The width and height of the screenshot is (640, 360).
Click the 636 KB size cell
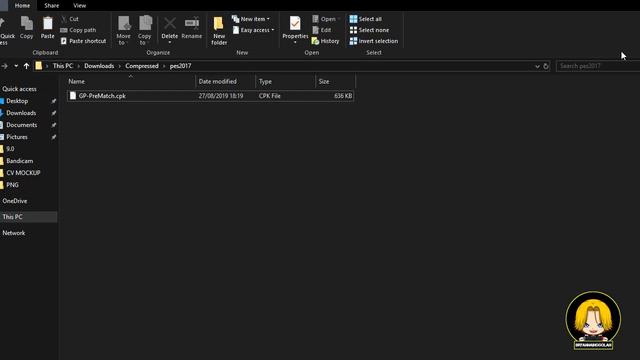click(343, 96)
